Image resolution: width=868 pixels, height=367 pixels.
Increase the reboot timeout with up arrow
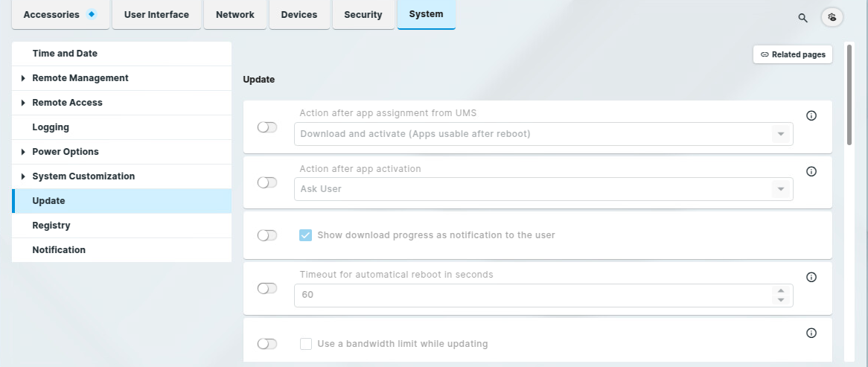(781, 290)
